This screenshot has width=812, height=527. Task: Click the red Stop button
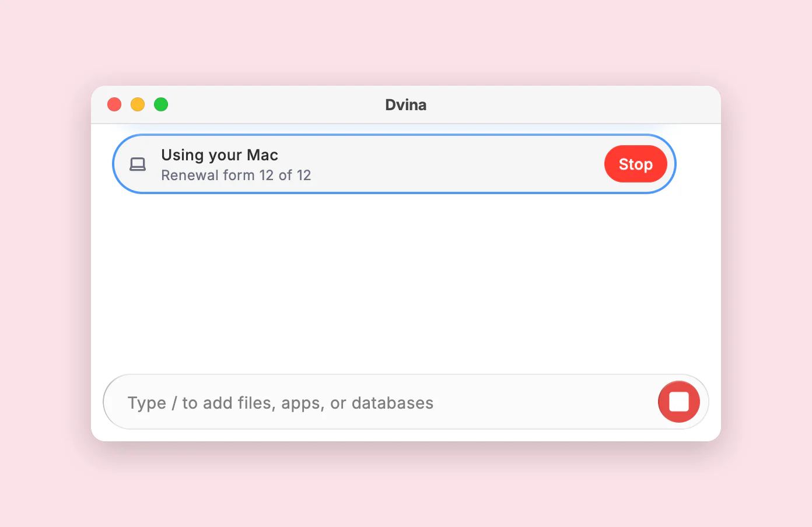click(x=635, y=164)
